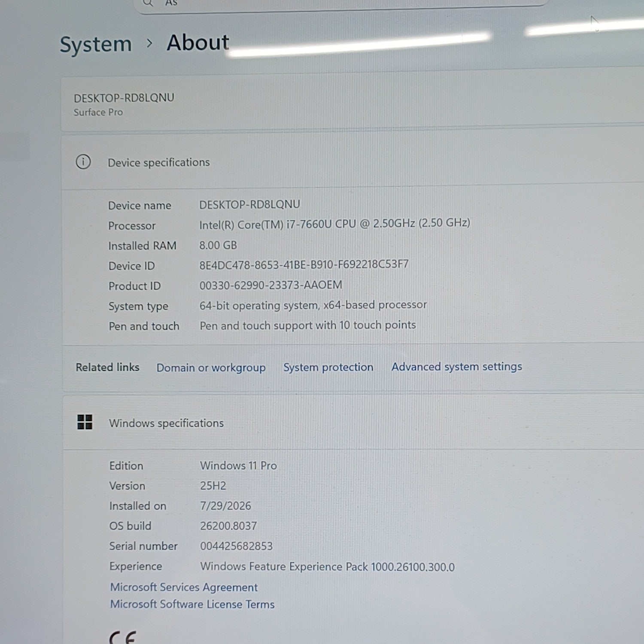Click the Product ID label
The height and width of the screenshot is (644, 644).
point(134,286)
